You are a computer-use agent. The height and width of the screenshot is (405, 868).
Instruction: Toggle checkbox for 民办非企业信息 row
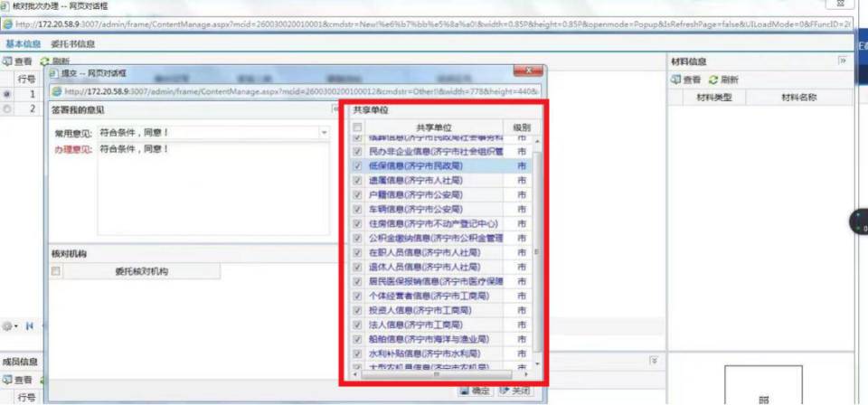(x=358, y=151)
